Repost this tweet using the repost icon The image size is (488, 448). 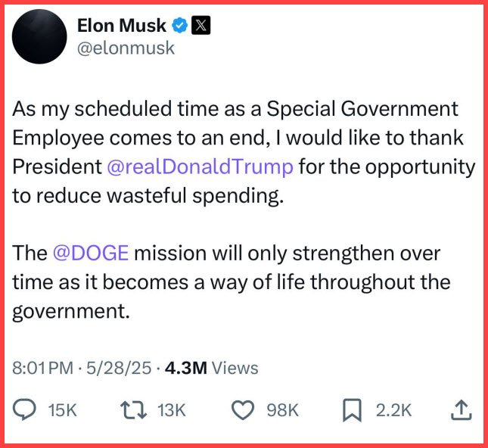[x=134, y=409]
